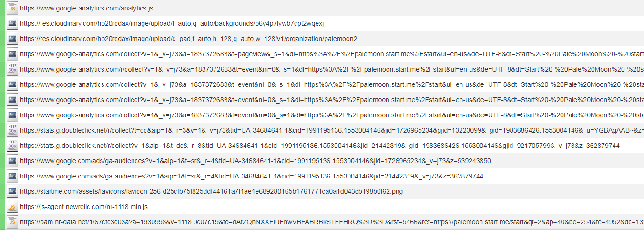Click the startme.com favicon-256 PNG URL
Image resolution: width=644 pixels, height=230 pixels.
pos(211,191)
